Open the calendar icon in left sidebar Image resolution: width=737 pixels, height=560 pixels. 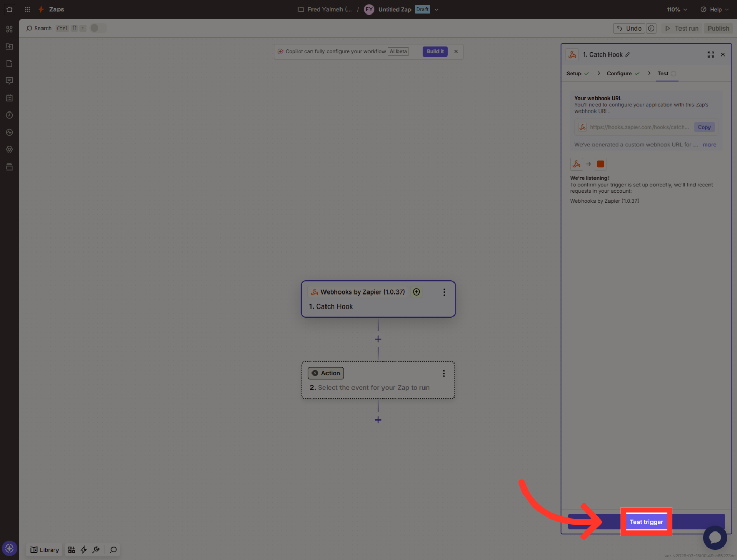pos(9,97)
